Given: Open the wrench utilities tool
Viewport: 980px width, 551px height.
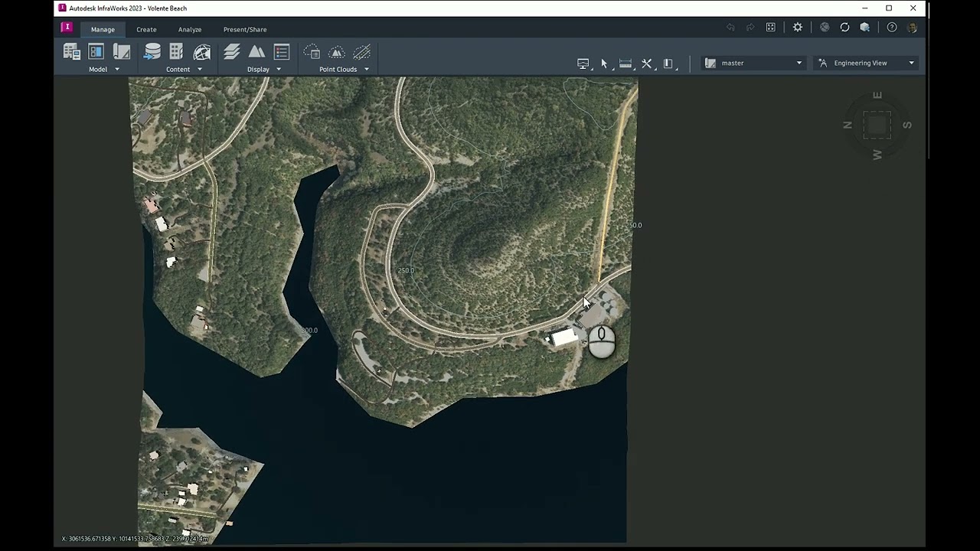Looking at the screenshot, I should (647, 64).
